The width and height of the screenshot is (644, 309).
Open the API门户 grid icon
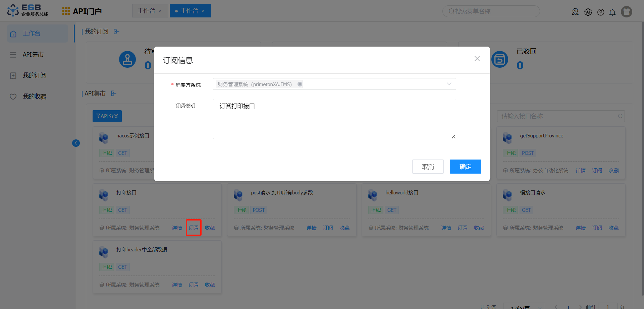[66, 11]
